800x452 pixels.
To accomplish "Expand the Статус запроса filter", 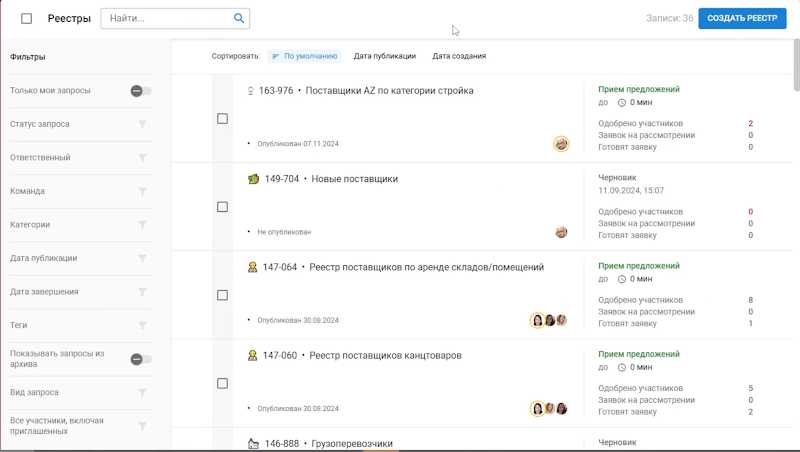I will (142, 124).
